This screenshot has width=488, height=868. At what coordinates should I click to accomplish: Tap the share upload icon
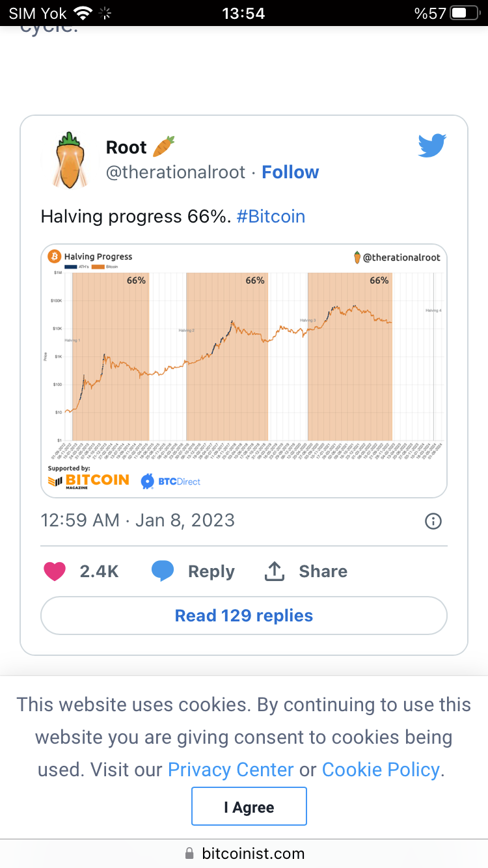(x=275, y=571)
